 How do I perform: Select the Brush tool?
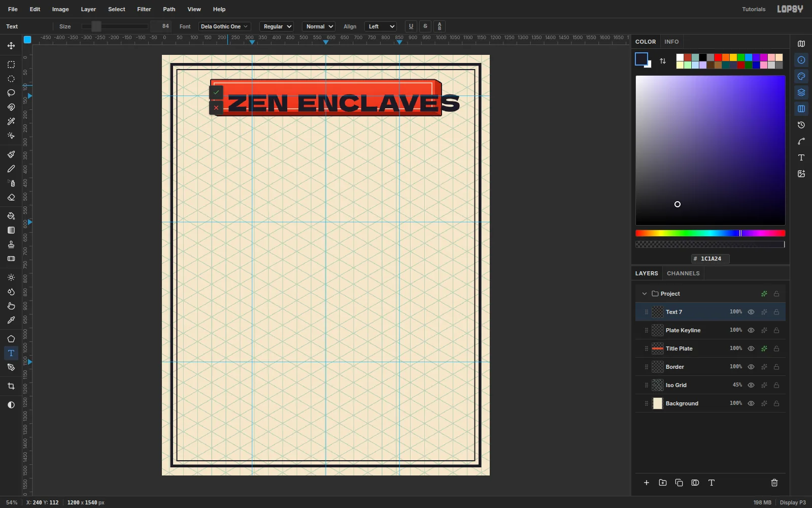[11, 154]
